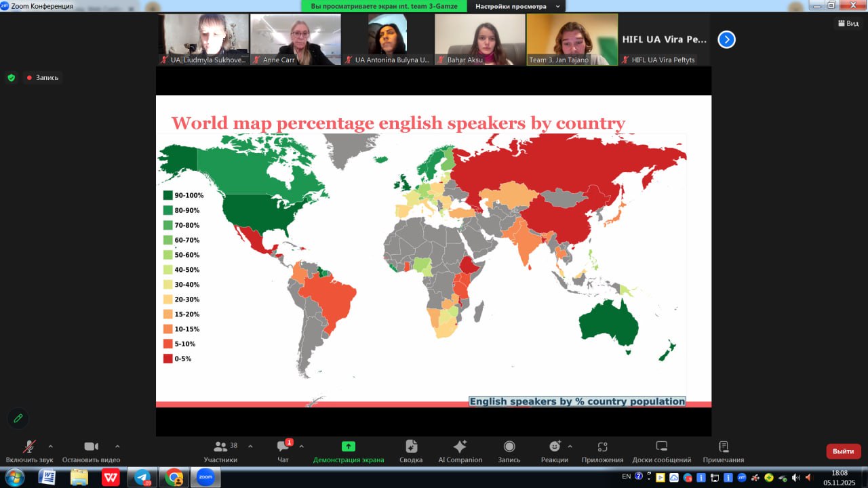Open the Chat panel

coord(283,451)
